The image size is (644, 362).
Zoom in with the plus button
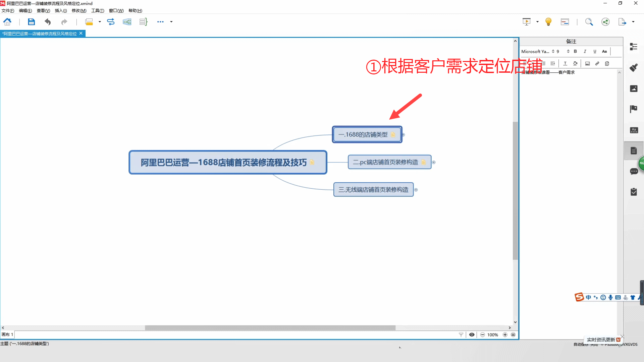505,335
